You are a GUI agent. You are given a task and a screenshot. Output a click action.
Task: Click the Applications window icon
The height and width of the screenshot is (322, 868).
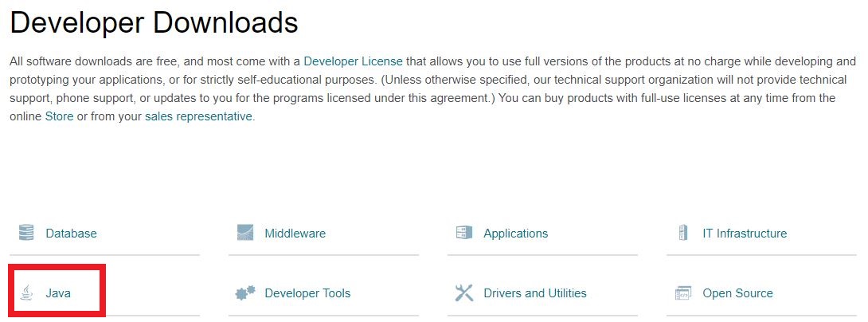click(x=464, y=233)
